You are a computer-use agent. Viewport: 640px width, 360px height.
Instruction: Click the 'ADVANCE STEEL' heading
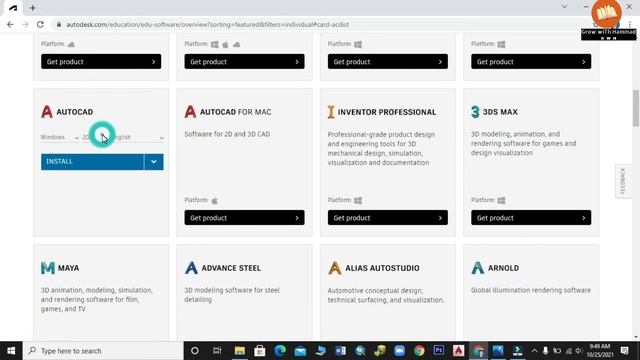[x=231, y=268]
